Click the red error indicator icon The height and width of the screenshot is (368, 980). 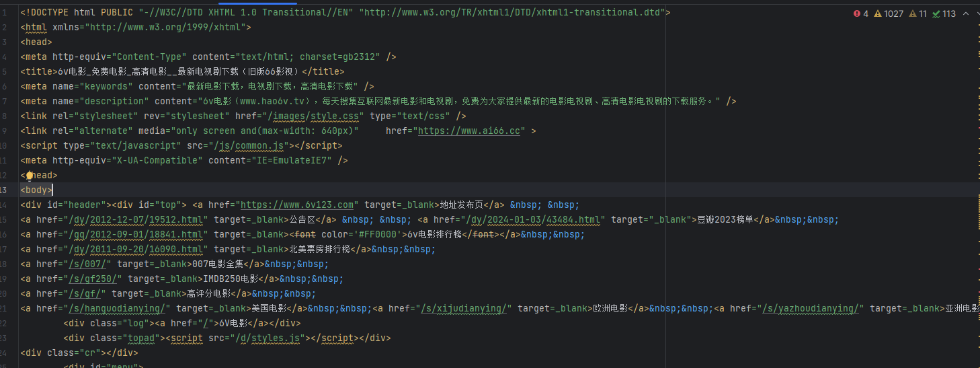click(x=857, y=13)
